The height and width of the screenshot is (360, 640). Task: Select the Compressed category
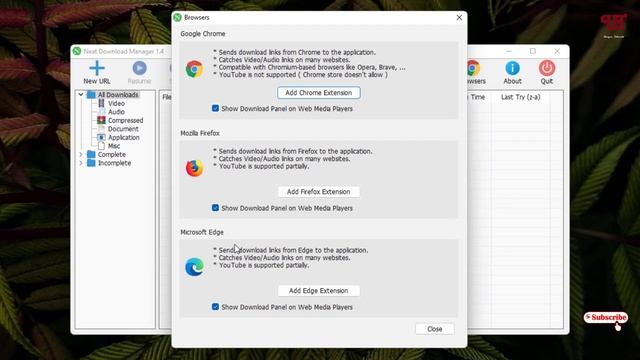pyautogui.click(x=125, y=120)
